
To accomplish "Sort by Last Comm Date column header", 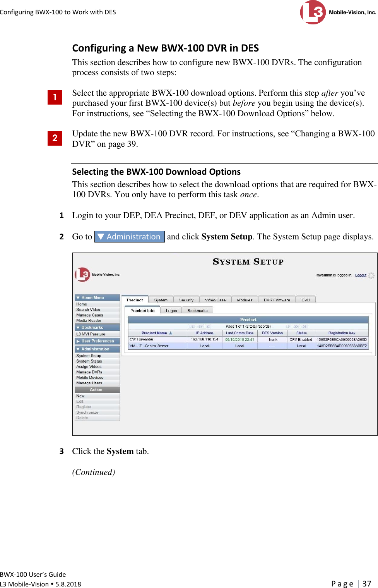I will click(x=239, y=333).
